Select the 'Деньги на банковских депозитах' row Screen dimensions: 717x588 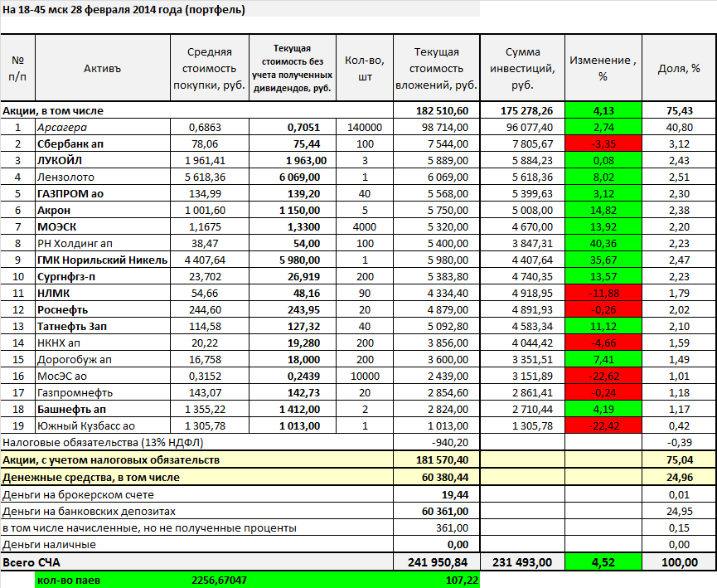90,512
